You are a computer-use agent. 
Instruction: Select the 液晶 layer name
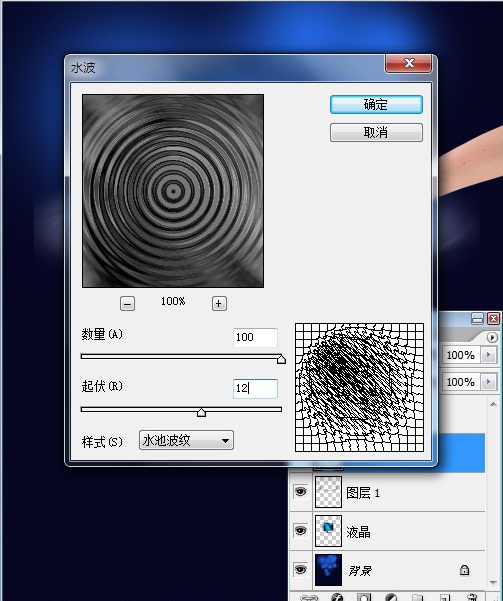[358, 532]
